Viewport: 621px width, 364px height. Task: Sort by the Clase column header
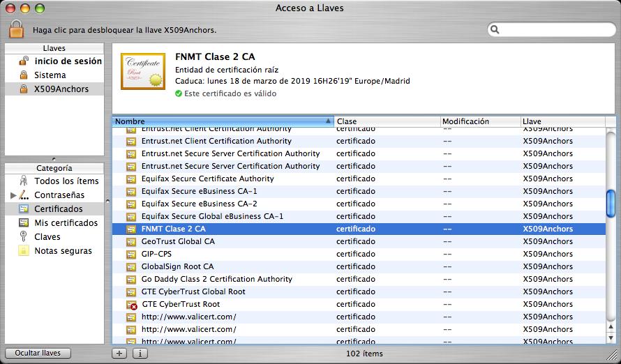click(387, 121)
